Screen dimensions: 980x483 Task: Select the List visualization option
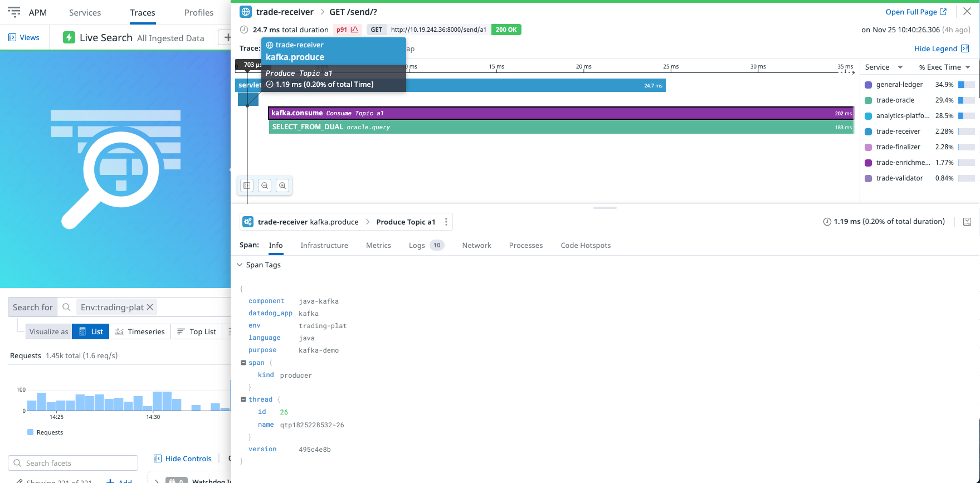[x=91, y=331]
